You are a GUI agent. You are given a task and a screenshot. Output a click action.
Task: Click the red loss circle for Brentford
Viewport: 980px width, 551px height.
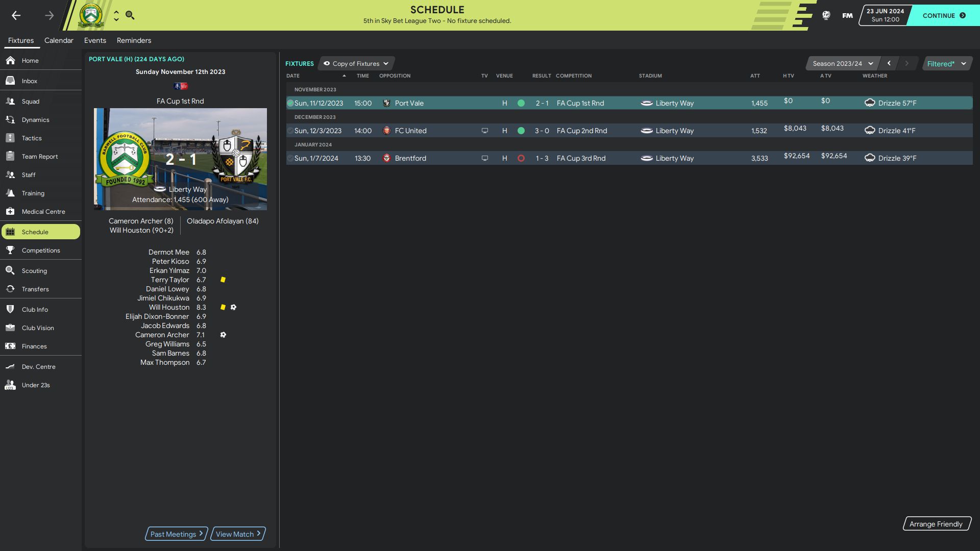click(521, 158)
